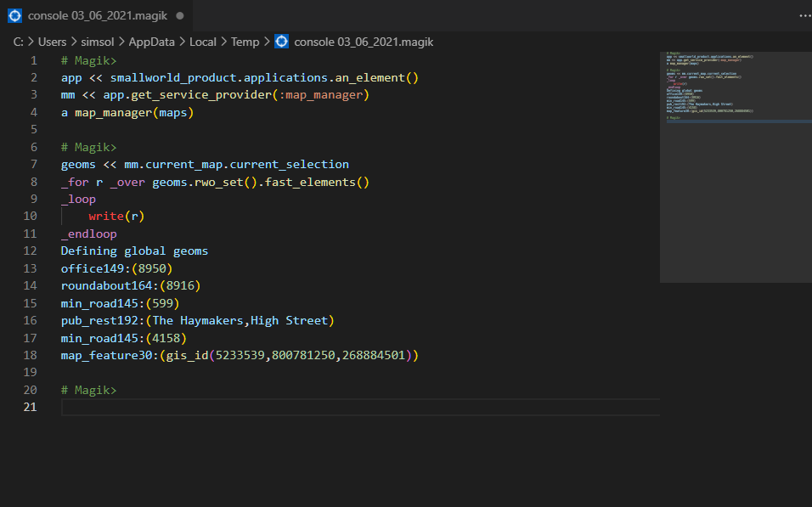This screenshot has height=507, width=812.
Task: Click '# Magik>' prompt on line 6
Action: coord(88,147)
